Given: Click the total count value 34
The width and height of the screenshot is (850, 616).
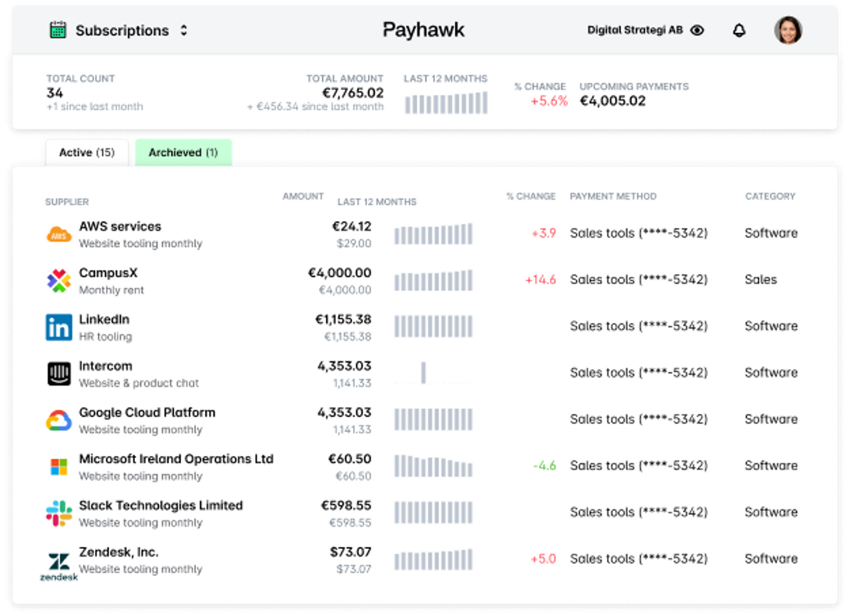Looking at the screenshot, I should pos(55,93).
